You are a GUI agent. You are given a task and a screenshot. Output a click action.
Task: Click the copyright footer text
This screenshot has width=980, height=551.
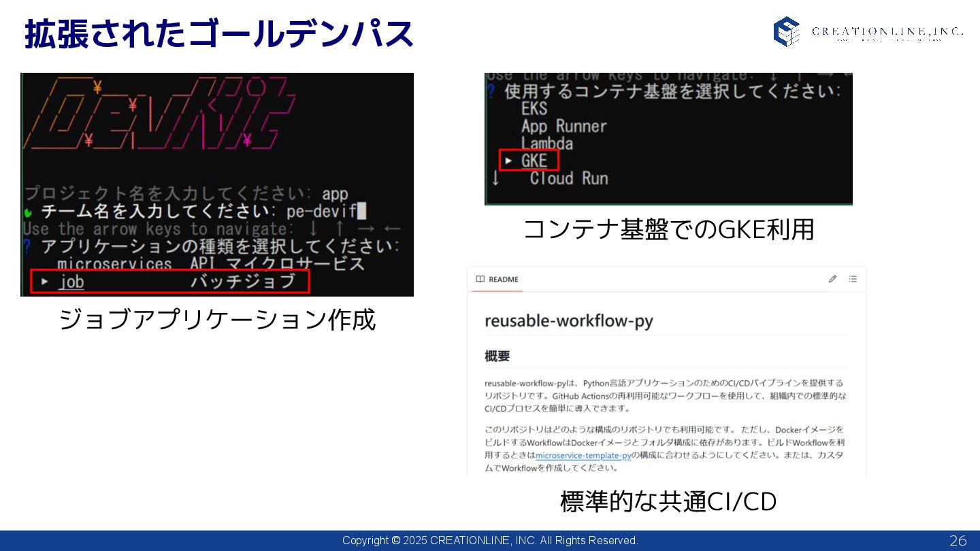tap(490, 541)
